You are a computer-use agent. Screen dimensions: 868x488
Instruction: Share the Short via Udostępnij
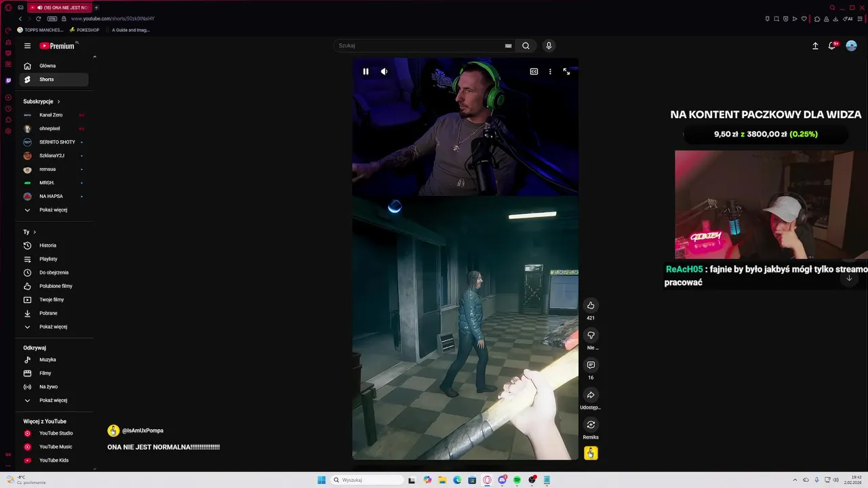click(591, 394)
